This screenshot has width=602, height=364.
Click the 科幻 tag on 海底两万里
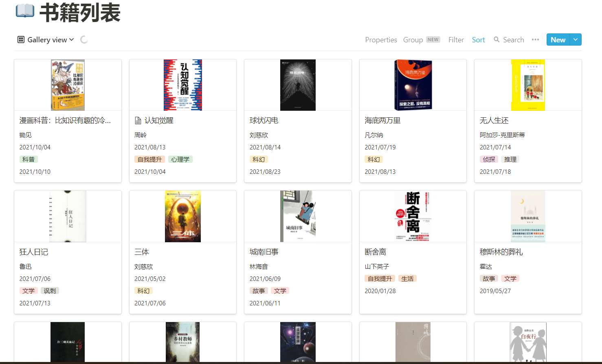(374, 159)
